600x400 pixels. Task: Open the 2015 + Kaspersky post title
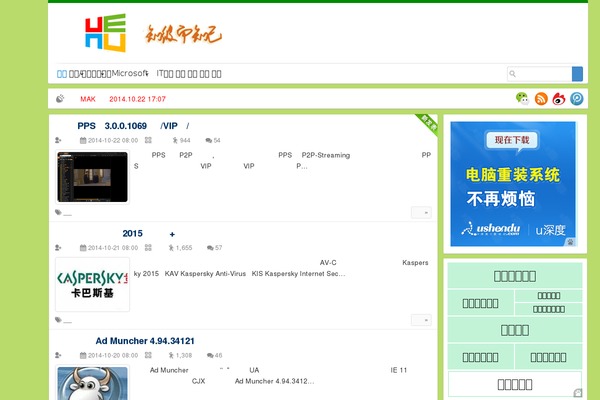(148, 233)
